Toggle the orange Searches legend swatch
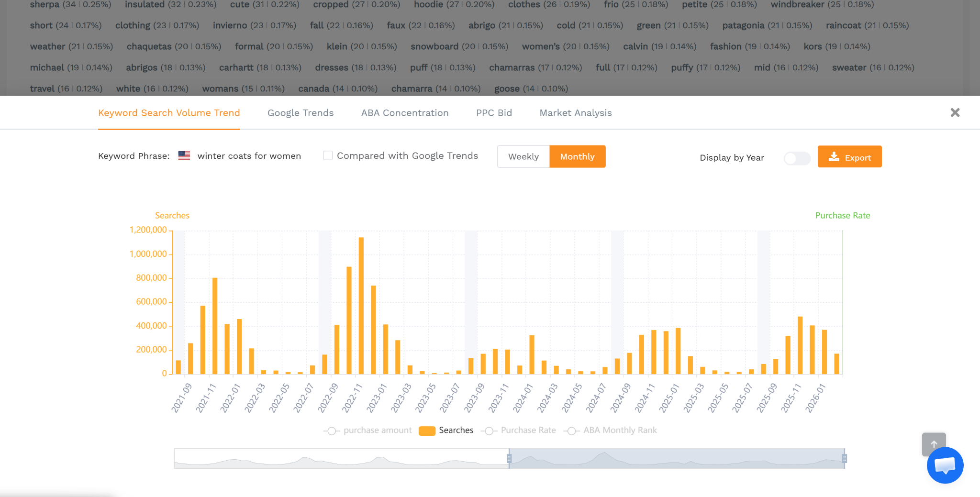The height and width of the screenshot is (497, 980). pos(427,431)
